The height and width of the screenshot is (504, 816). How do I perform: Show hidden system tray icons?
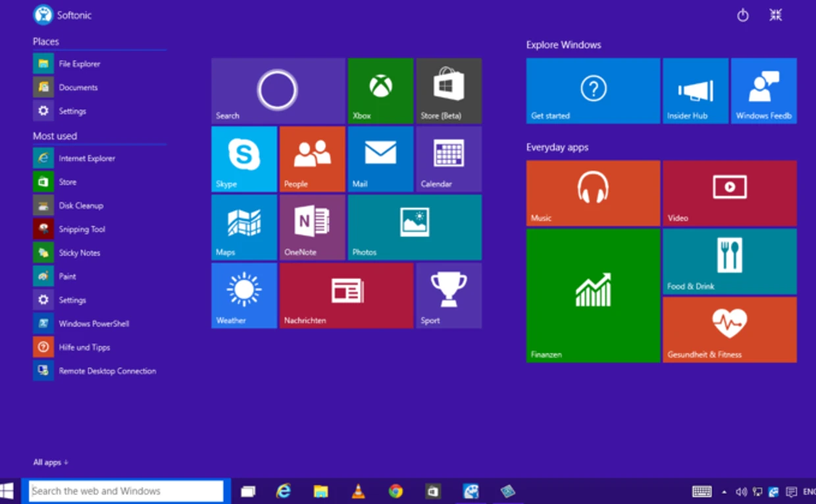(725, 491)
